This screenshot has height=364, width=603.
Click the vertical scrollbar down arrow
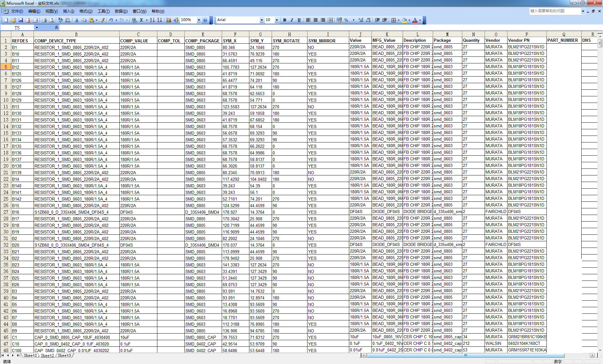point(600,350)
